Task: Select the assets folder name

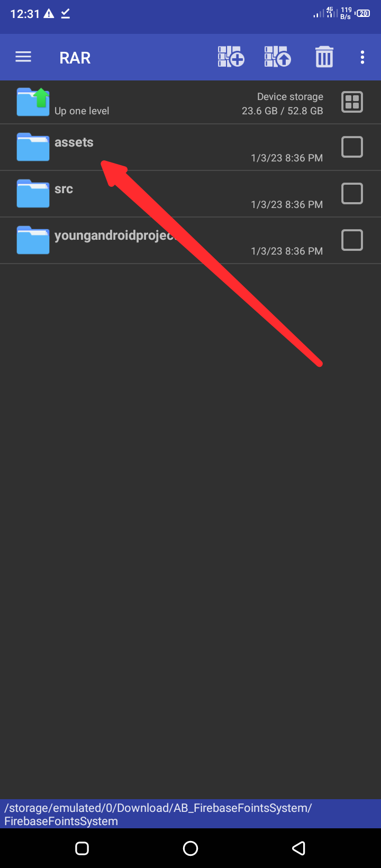Action: 74,142
